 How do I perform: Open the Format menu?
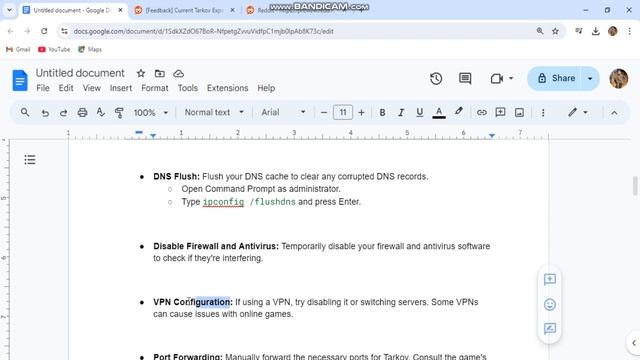(155, 88)
